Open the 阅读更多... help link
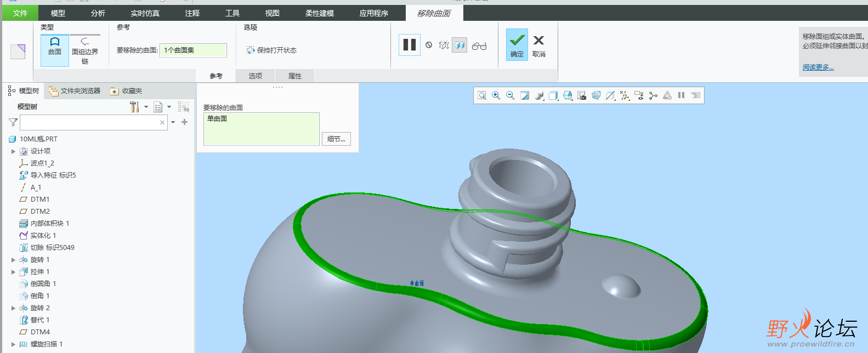868x353 pixels. pos(818,67)
